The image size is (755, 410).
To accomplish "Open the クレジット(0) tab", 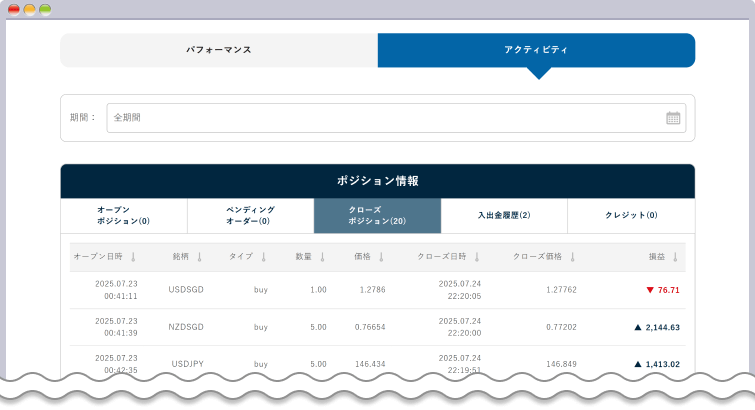I will [631, 215].
